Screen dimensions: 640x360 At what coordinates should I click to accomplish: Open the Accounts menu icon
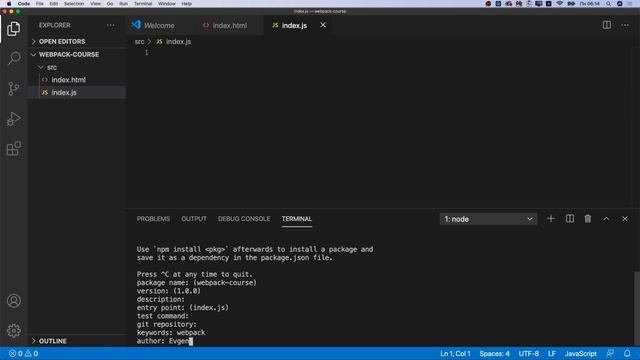pos(13,301)
